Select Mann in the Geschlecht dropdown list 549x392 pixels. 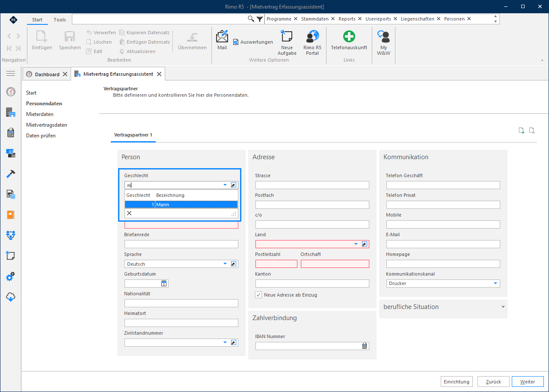pos(181,205)
